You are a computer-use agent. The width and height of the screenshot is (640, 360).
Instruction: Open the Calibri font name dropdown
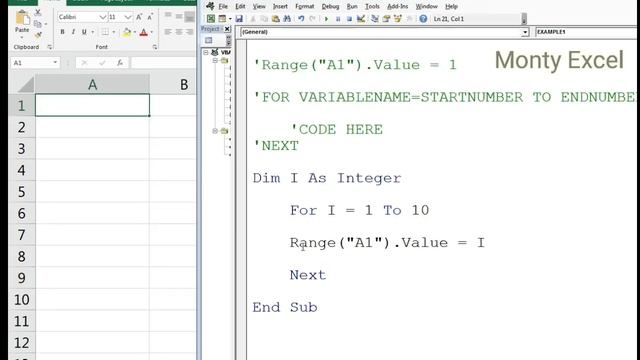point(102,17)
